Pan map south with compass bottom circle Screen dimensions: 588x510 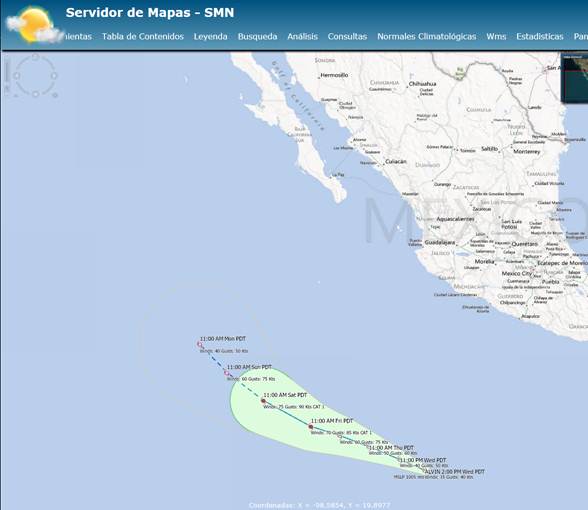coord(35,94)
